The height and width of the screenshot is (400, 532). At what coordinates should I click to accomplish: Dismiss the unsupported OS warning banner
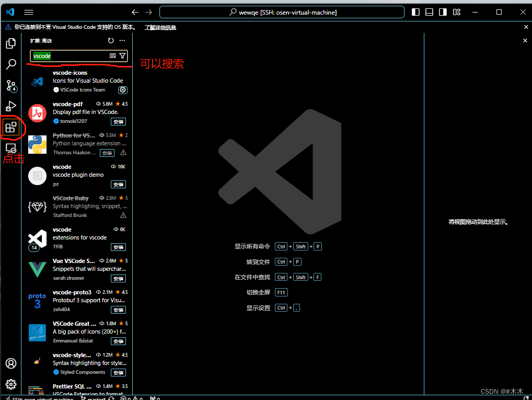click(x=526, y=27)
